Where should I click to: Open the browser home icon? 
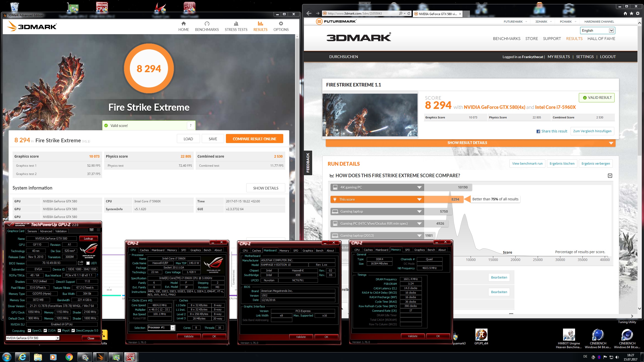tap(625, 14)
